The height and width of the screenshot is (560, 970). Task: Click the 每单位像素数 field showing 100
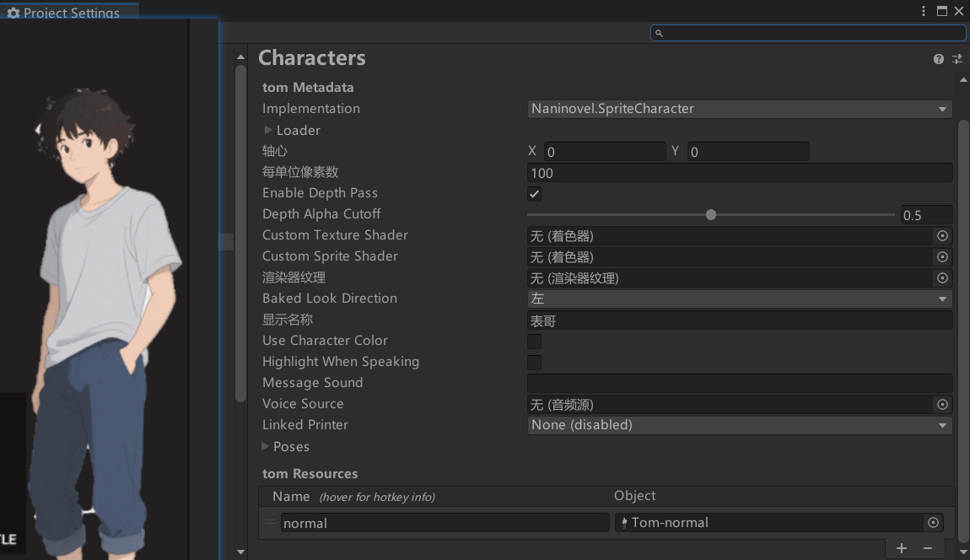coord(739,173)
